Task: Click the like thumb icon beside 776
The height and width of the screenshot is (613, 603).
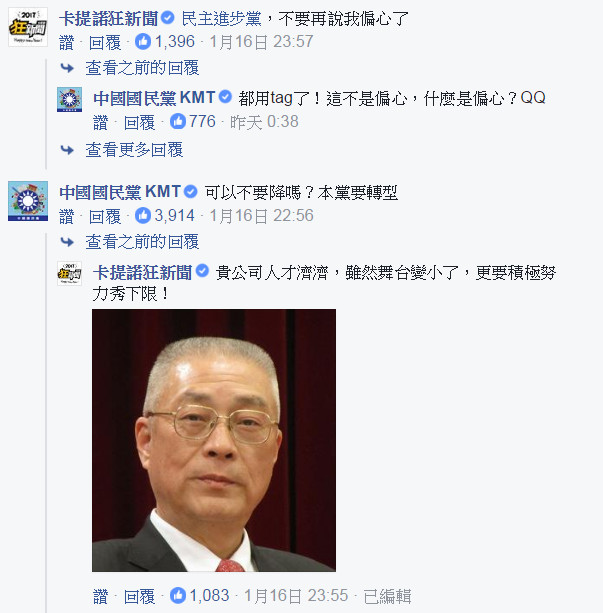Action: click(x=178, y=122)
